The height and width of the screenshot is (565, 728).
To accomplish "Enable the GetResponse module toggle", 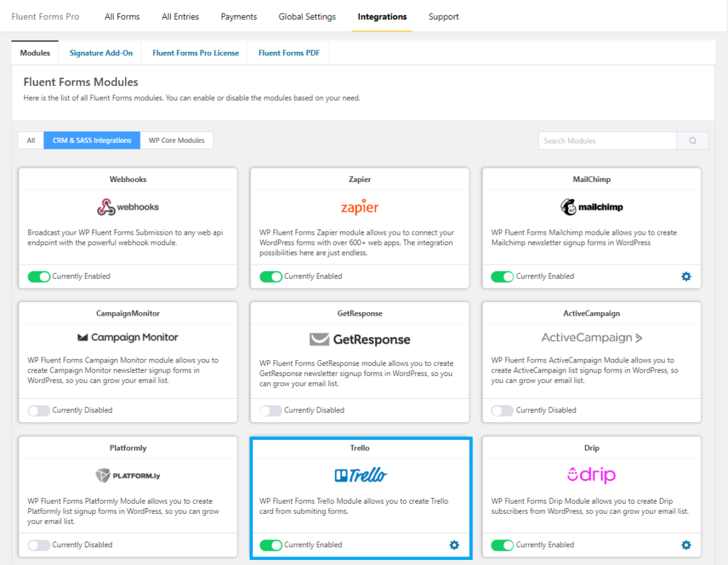I will [x=271, y=410].
